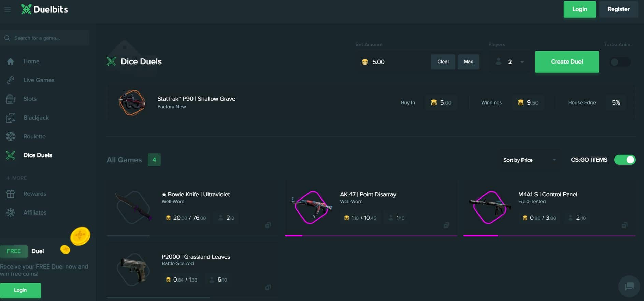Click the Live Games microphone icon
Viewport: 644px width, 301px height.
11,80
